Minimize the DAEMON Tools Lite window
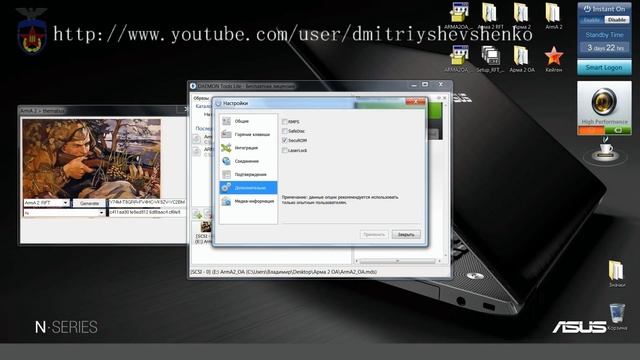640x360 pixels. coord(414,85)
